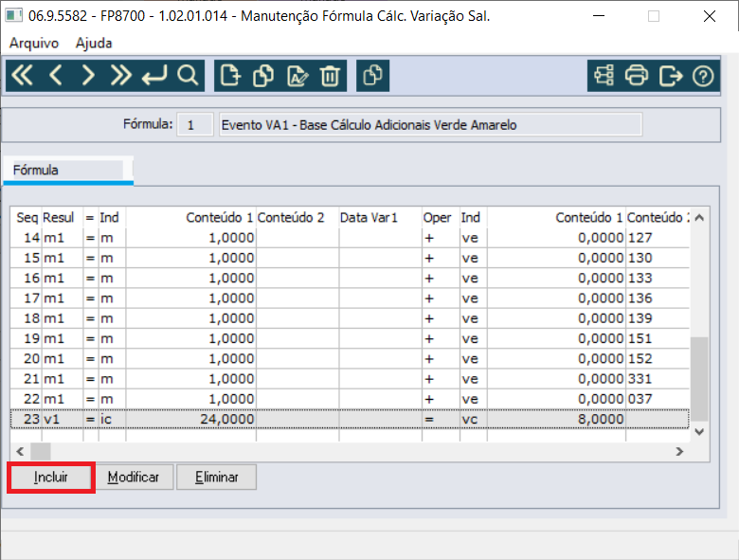Select the row with Seq 14
The width and height of the screenshot is (739, 560).
[x=350, y=238]
